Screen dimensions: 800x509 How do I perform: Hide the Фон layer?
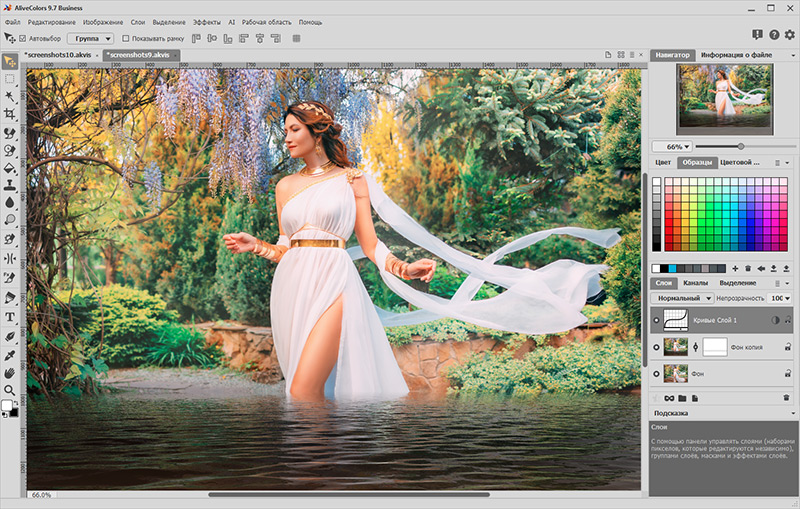(x=657, y=374)
